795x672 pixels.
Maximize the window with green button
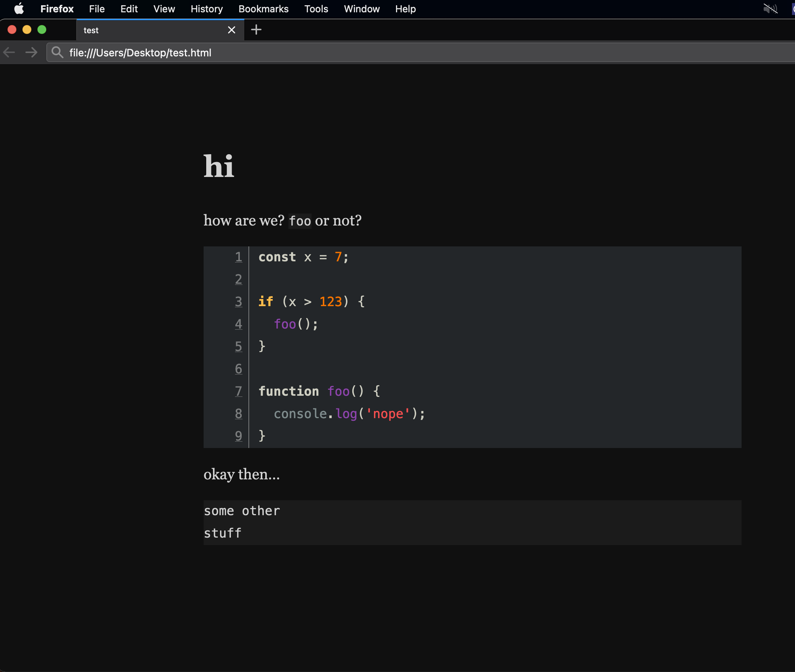pyautogui.click(x=42, y=30)
